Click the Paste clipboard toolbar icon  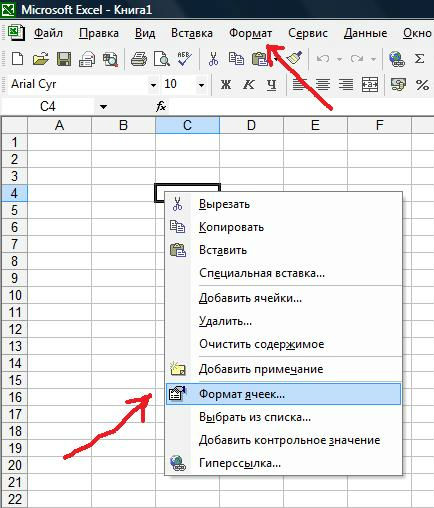pyautogui.click(x=260, y=59)
